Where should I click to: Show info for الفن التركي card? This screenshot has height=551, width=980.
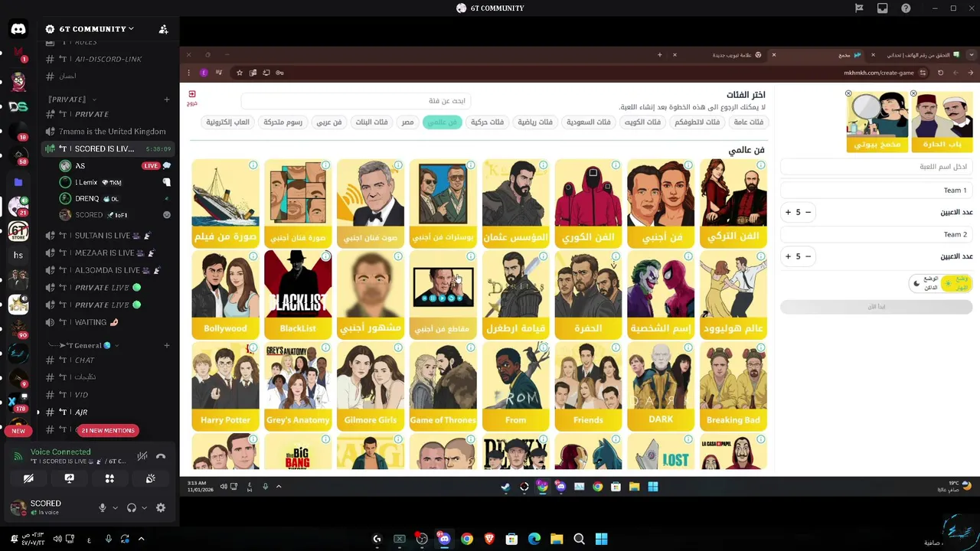(x=761, y=165)
